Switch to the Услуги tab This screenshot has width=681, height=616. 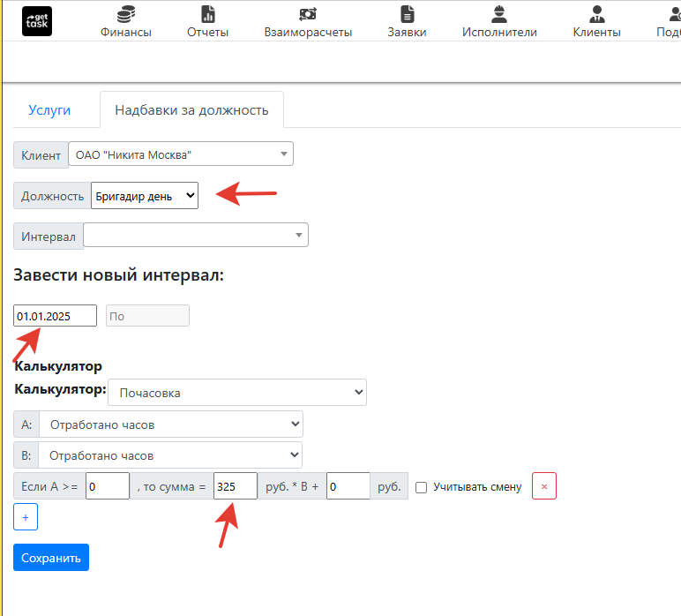[x=49, y=110]
